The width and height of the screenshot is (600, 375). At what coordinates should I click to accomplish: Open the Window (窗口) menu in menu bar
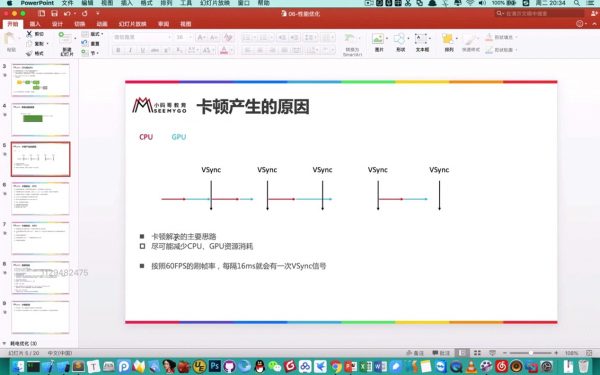244,3
